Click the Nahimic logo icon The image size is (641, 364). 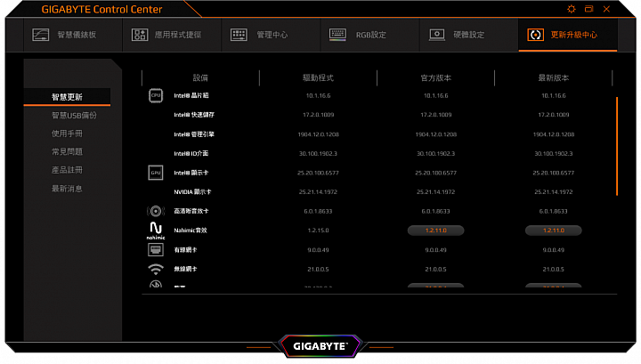[156, 231]
